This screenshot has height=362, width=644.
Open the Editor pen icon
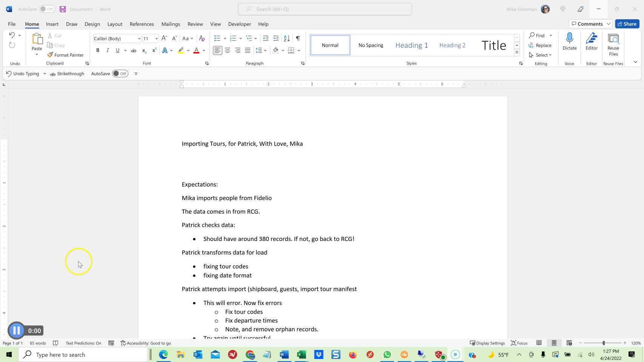pos(591,39)
